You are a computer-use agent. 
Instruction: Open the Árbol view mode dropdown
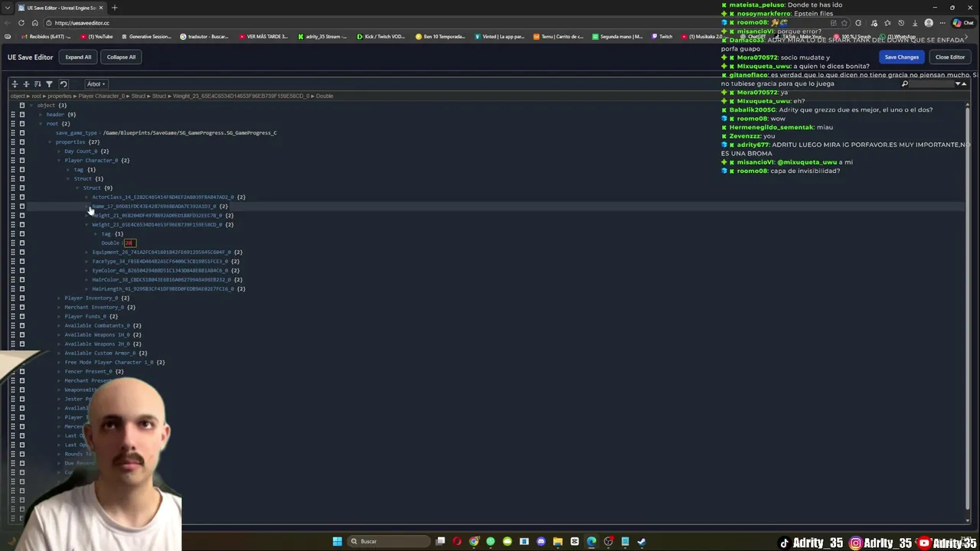96,84
